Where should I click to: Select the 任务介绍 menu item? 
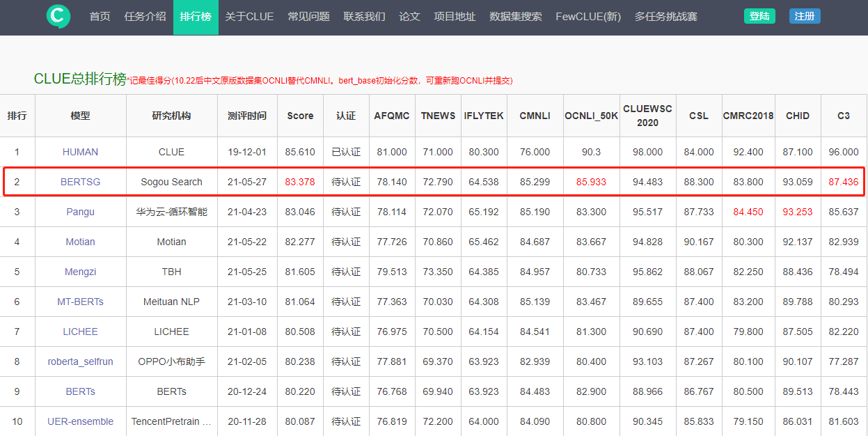145,16
